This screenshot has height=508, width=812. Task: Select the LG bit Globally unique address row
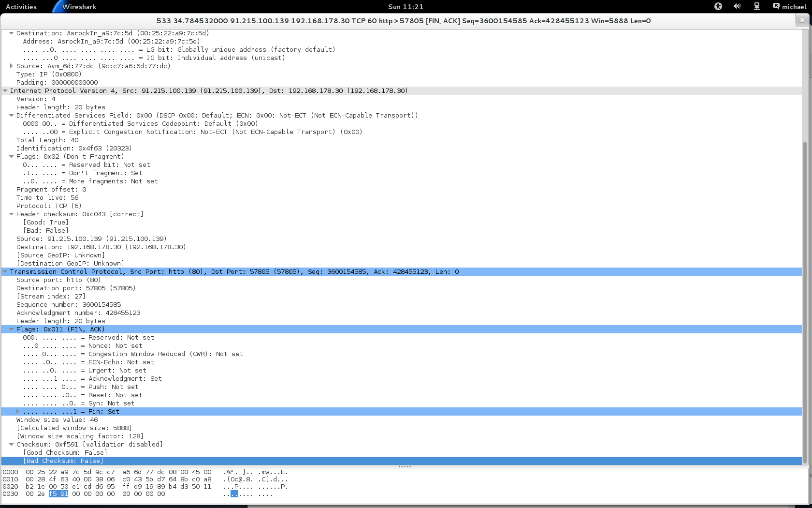(x=402, y=50)
